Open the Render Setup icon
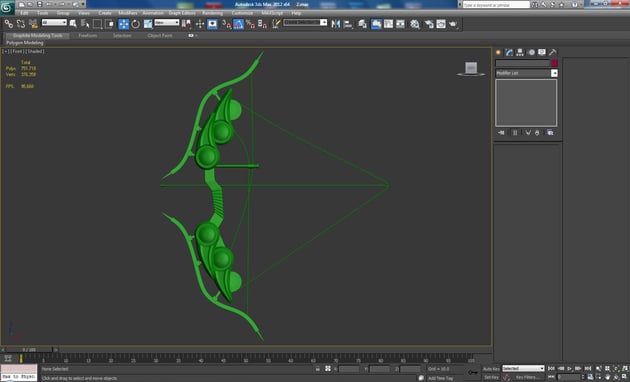This screenshot has height=382, width=630. click(429, 24)
